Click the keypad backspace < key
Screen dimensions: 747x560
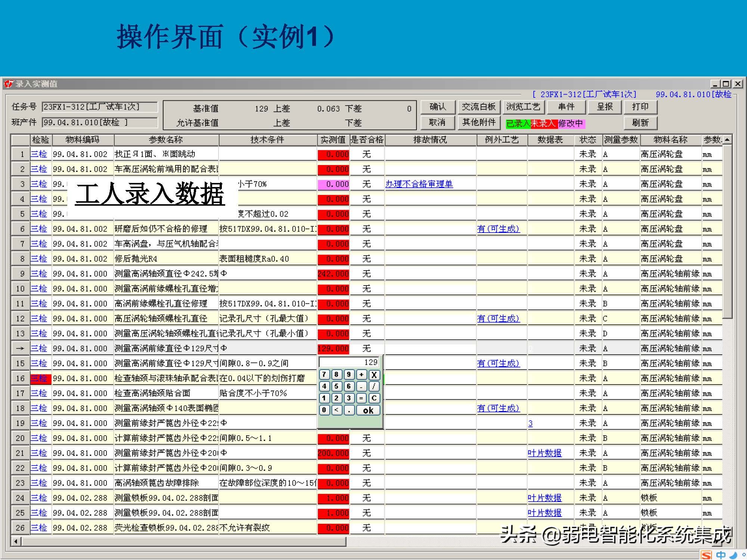(x=337, y=410)
